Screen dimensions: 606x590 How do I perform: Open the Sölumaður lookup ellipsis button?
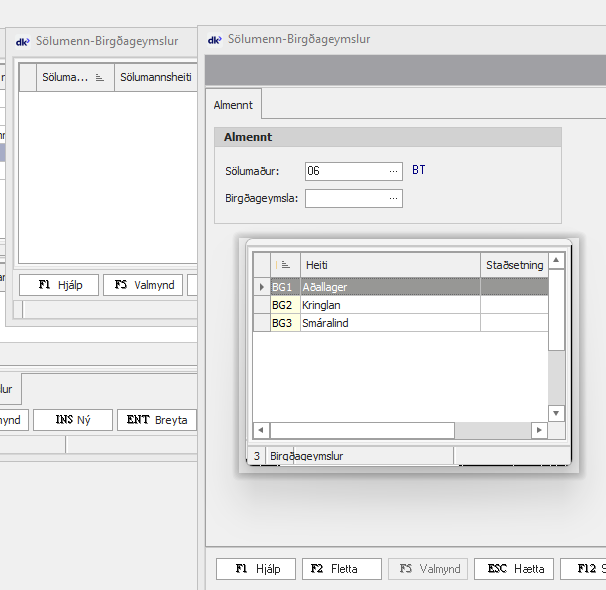click(394, 171)
